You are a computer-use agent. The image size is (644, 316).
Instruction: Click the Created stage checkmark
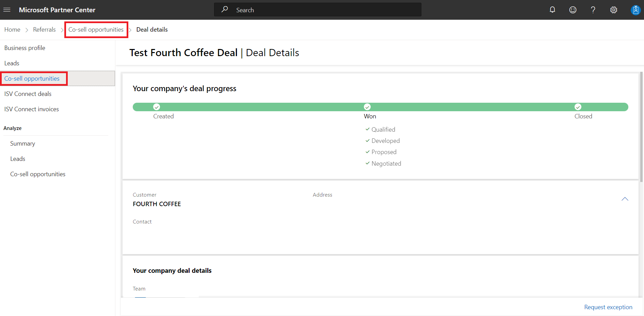point(157,107)
